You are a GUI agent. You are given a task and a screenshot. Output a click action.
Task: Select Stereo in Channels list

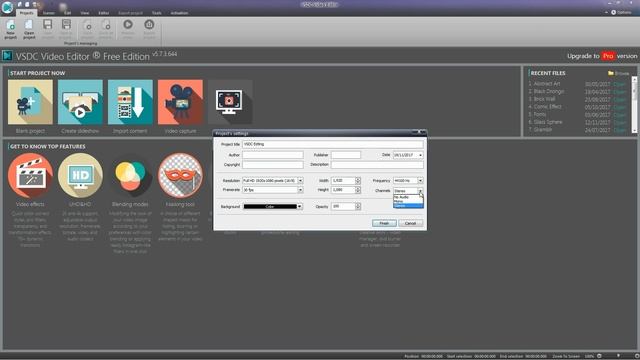point(408,206)
